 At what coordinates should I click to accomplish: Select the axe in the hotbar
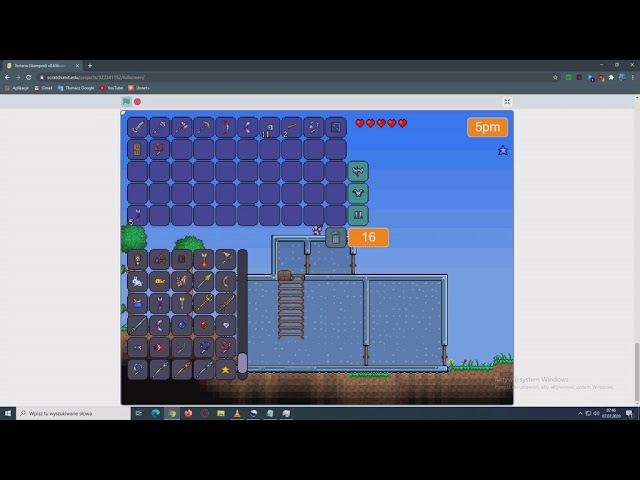coord(181,127)
